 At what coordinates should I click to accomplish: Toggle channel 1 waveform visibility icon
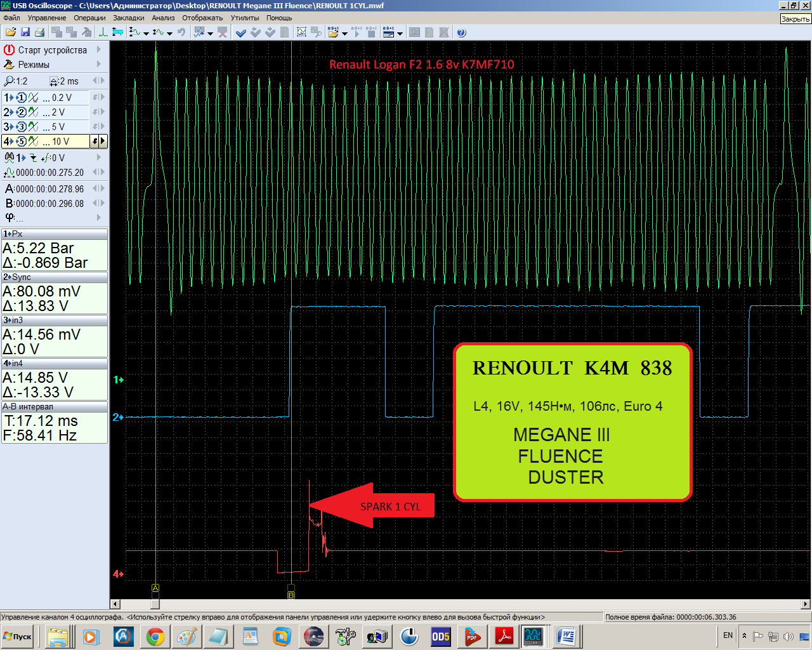33,98
